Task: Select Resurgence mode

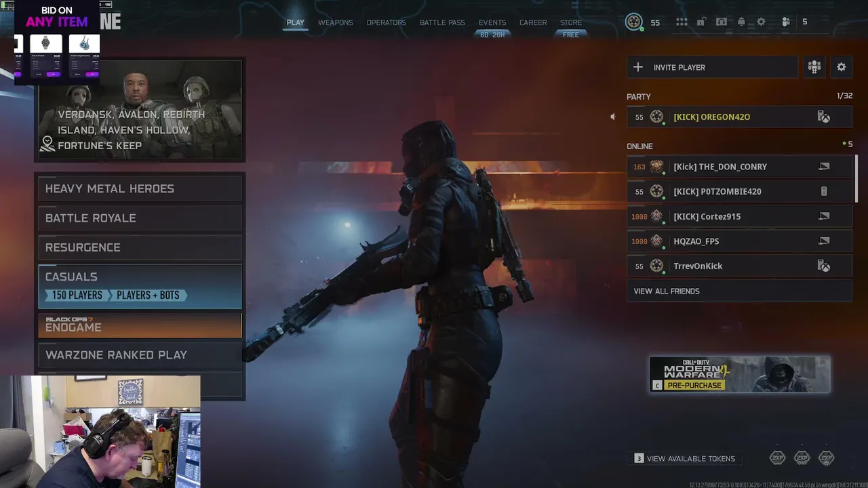Action: [x=140, y=247]
